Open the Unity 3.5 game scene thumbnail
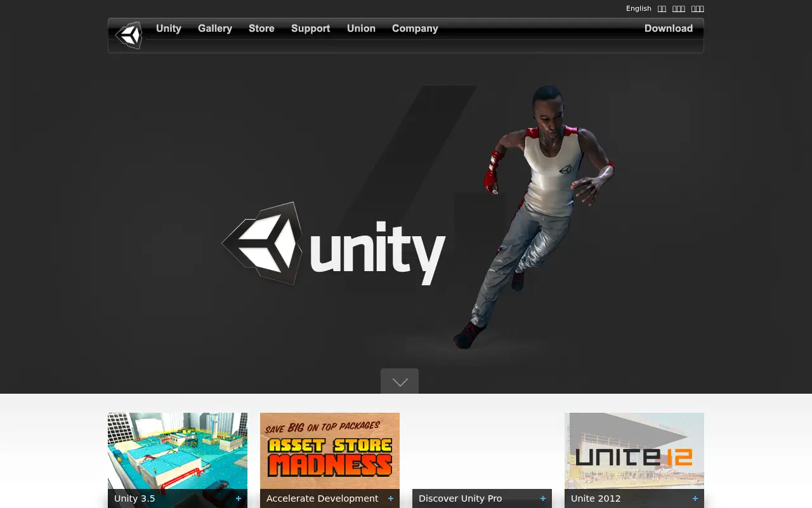Image resolution: width=812 pixels, height=508 pixels. [x=178, y=451]
